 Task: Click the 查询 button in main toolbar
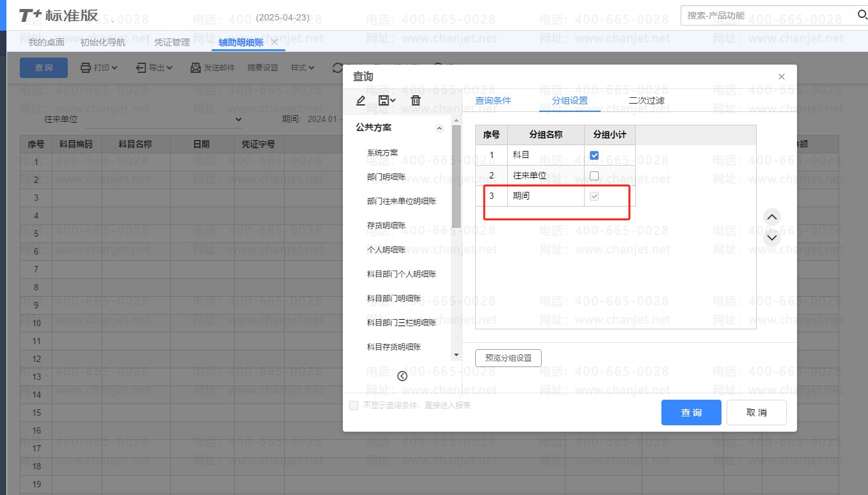click(x=43, y=67)
